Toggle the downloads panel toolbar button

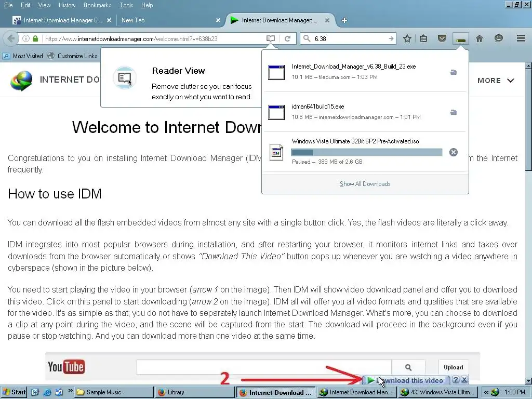[460, 38]
